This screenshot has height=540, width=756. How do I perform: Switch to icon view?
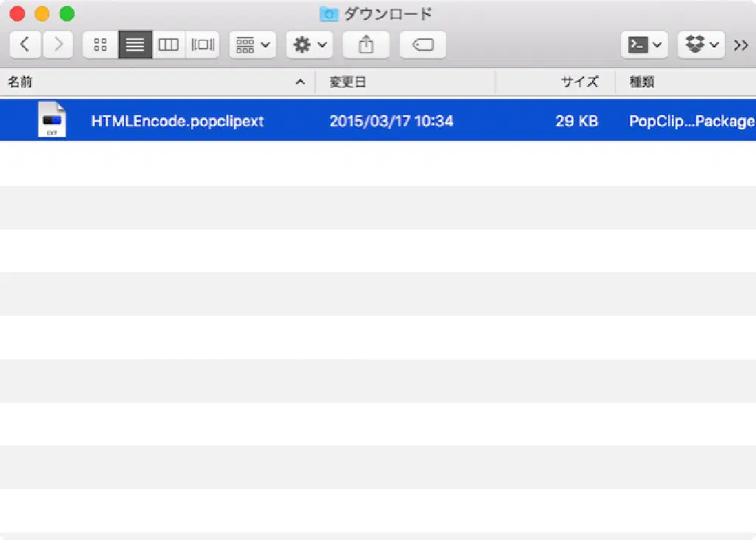(x=100, y=45)
